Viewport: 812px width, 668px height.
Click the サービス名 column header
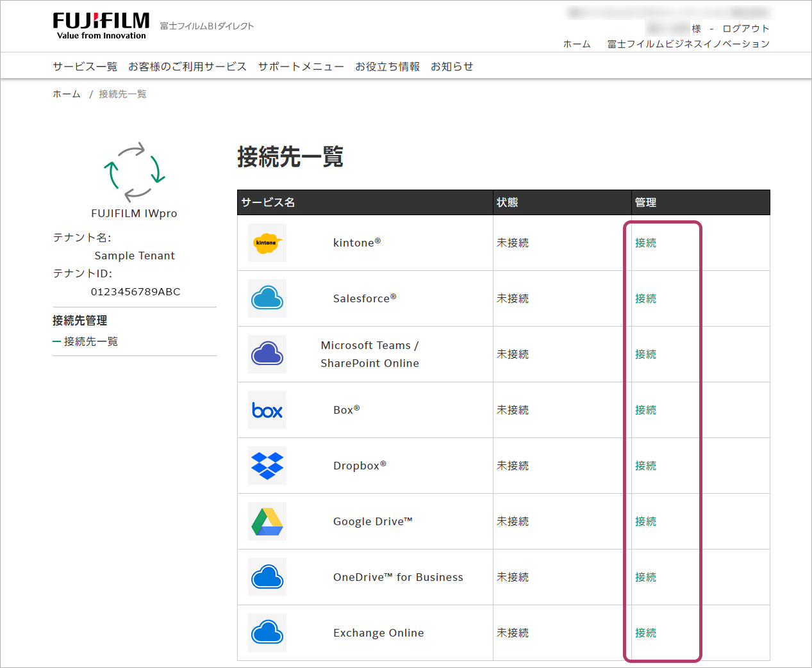click(268, 202)
